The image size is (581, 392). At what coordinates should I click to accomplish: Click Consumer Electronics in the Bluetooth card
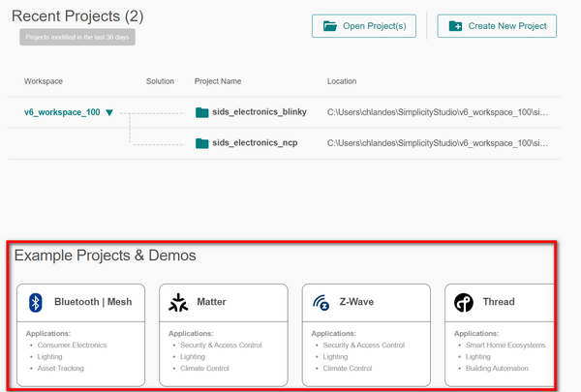72,345
